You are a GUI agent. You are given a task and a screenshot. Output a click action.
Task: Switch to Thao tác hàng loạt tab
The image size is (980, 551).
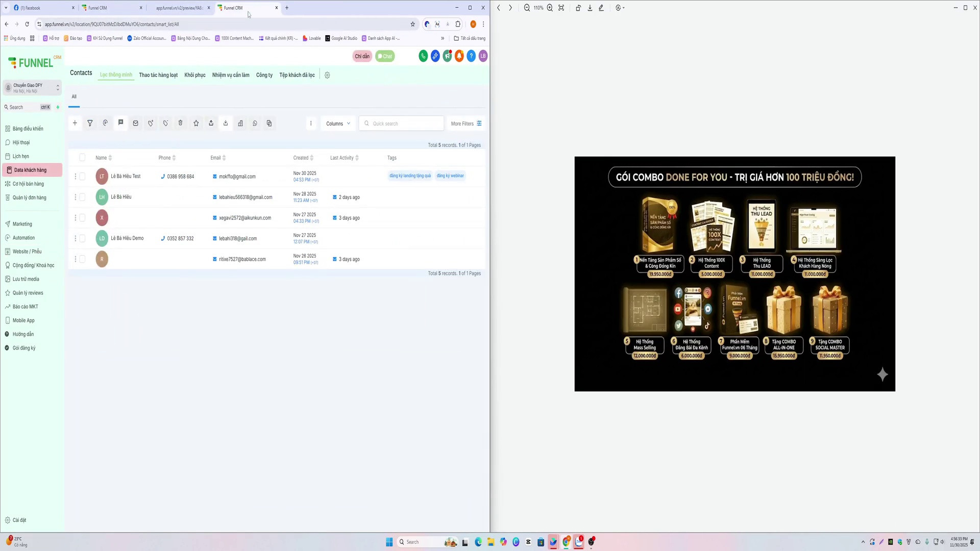point(158,75)
